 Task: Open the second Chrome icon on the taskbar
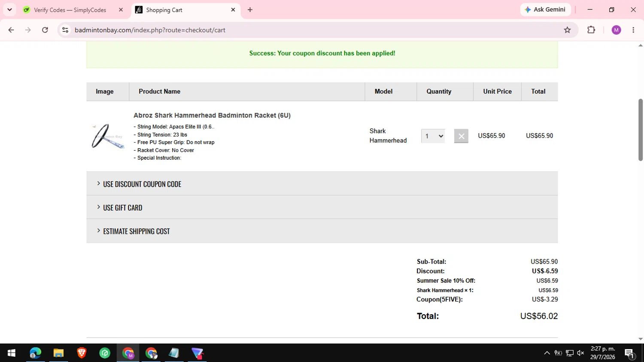click(151, 353)
